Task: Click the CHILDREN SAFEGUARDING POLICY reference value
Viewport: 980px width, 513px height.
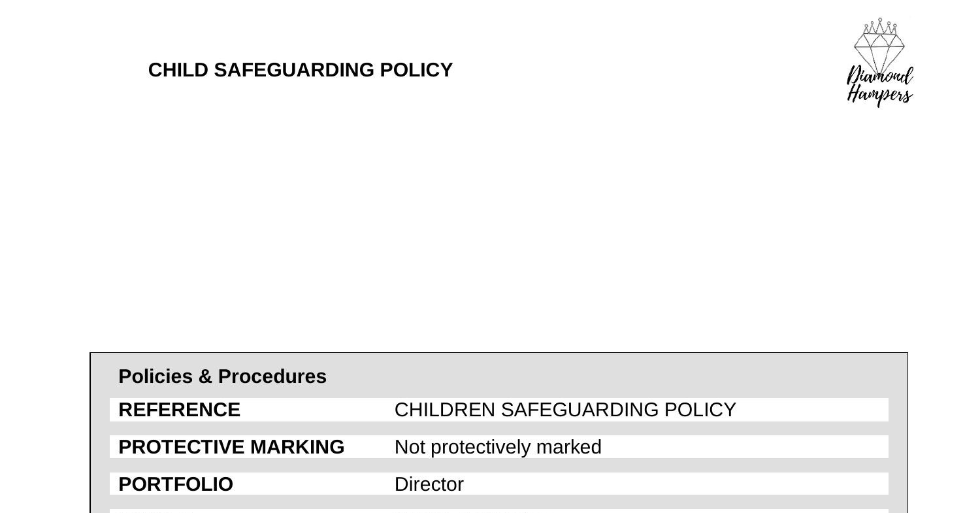Action: pyautogui.click(x=565, y=410)
